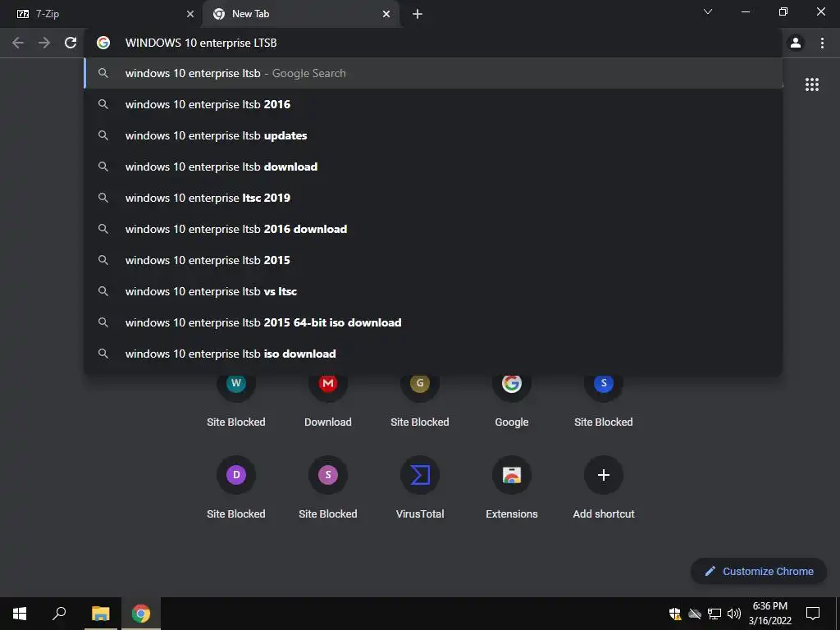Choose suggestion 'windows 10 enterprise ltsc 2019'
The height and width of the screenshot is (630, 840).
click(433, 198)
